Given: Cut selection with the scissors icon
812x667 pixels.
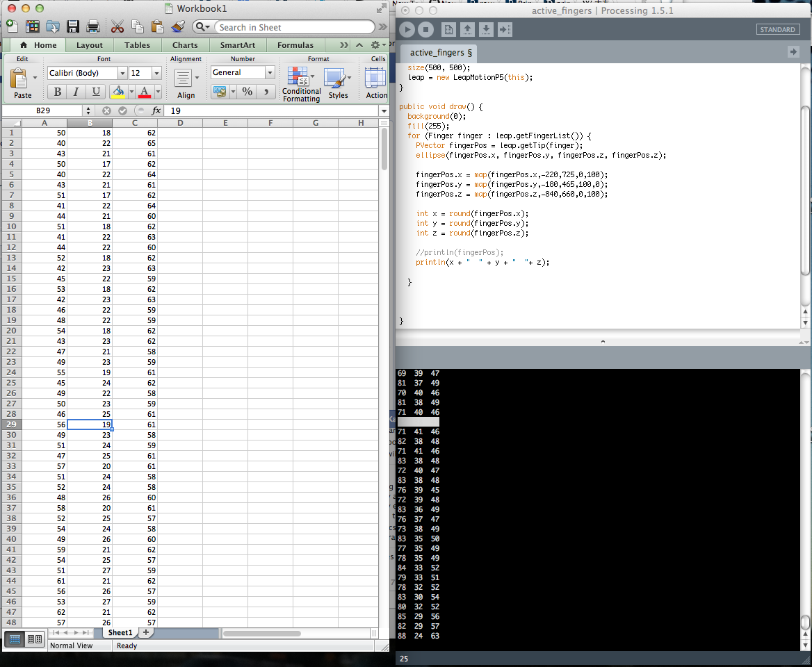Looking at the screenshot, I should (x=117, y=26).
